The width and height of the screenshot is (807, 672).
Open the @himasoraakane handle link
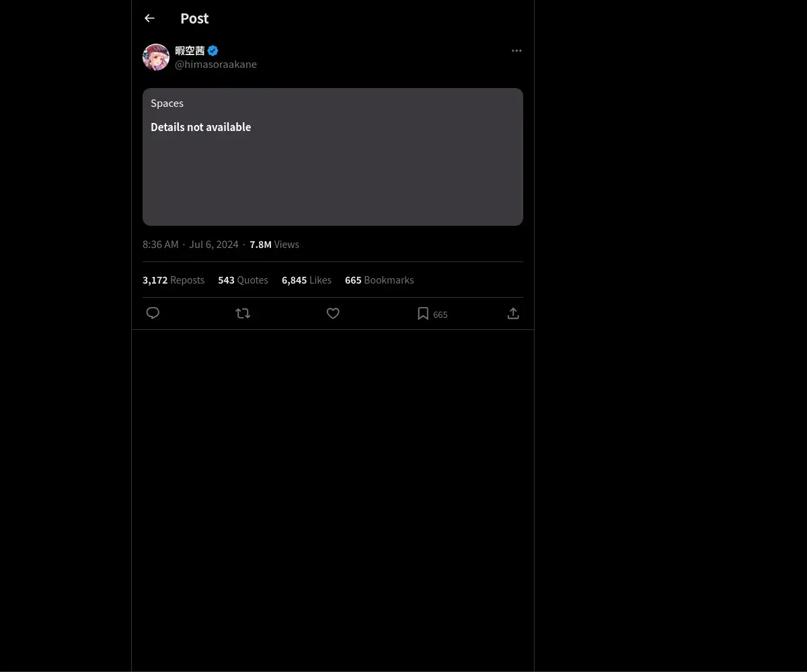tap(216, 65)
